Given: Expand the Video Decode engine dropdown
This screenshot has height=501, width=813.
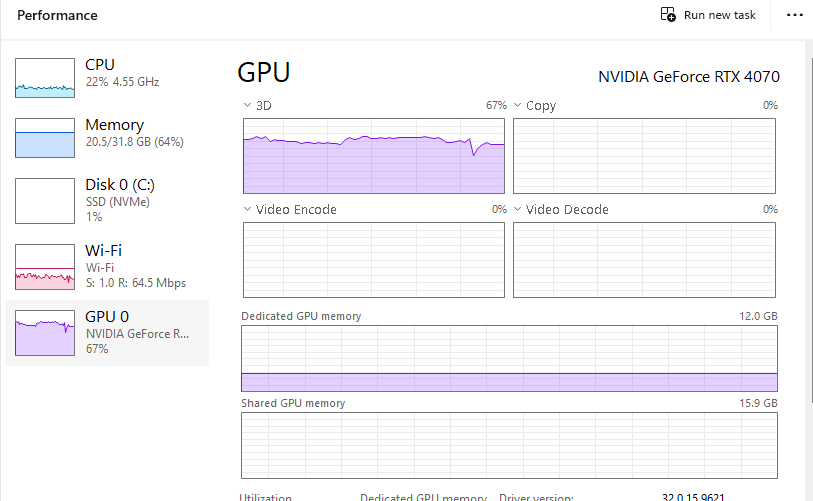Looking at the screenshot, I should (x=519, y=209).
